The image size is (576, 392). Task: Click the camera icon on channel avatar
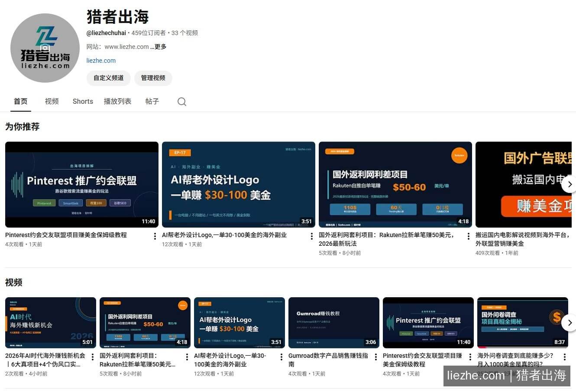45,48
